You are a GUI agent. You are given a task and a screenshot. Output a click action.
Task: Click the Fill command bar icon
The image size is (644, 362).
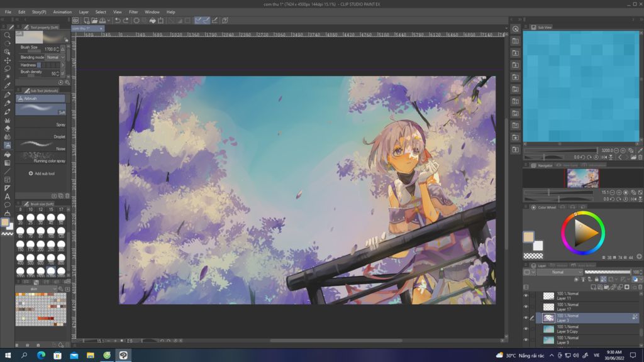pos(152,20)
